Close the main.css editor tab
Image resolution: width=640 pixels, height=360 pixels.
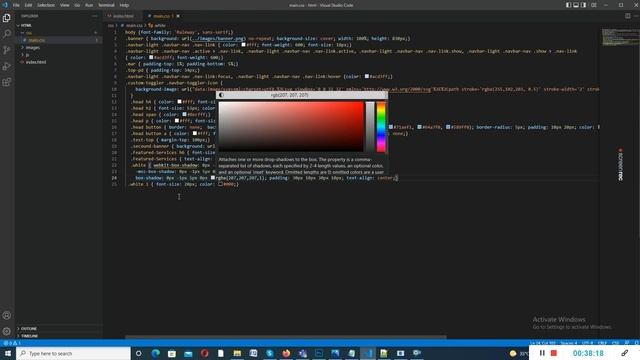tap(178, 16)
